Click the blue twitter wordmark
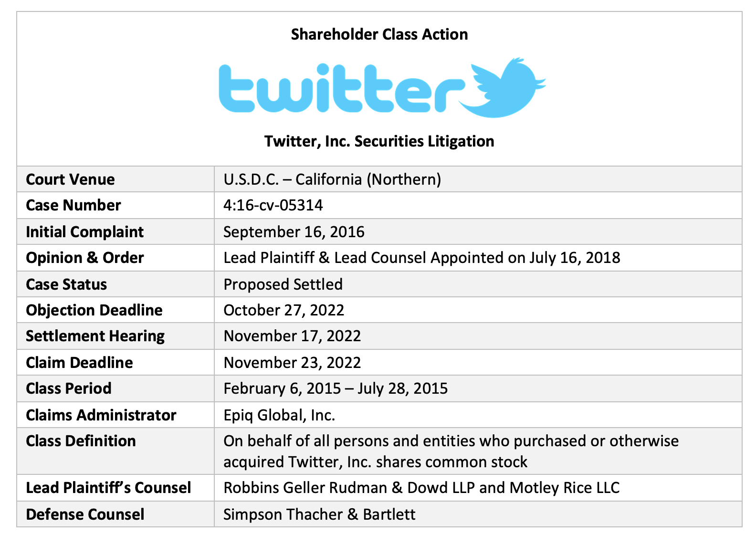756x545 pixels. click(341, 89)
